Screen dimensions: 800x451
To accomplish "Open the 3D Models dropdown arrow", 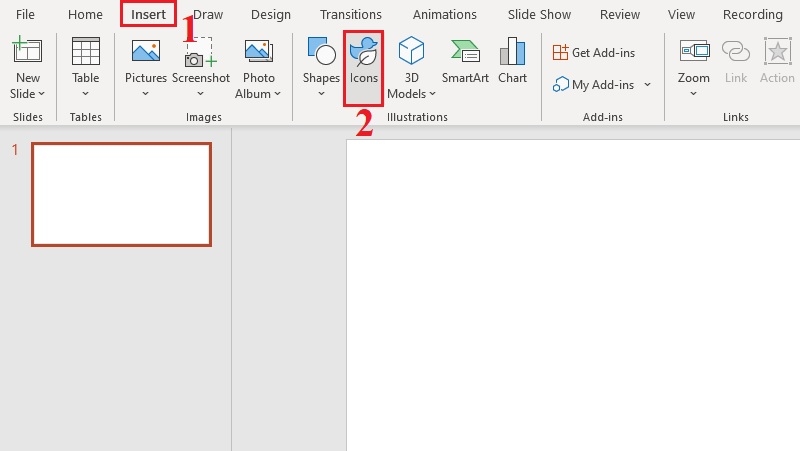I will 432,94.
